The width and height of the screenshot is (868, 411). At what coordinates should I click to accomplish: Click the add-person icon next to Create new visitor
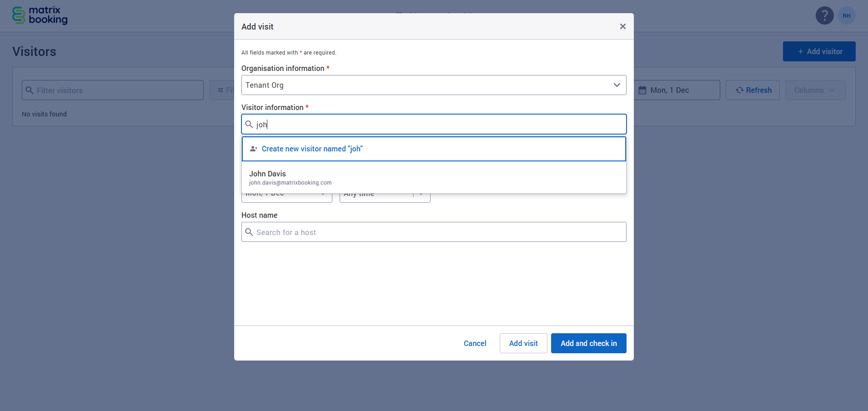coord(254,149)
